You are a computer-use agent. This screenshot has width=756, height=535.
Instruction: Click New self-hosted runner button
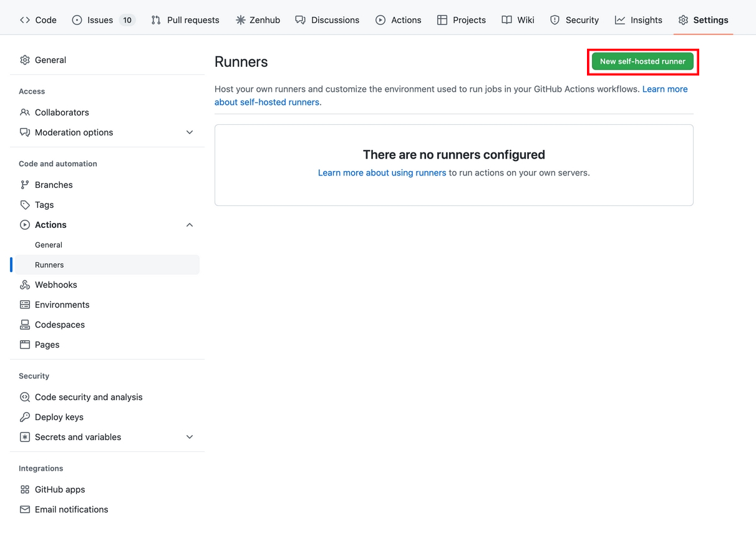point(642,61)
